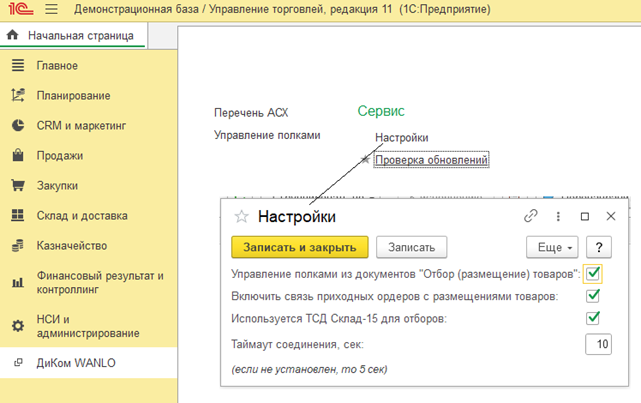Click the Таймаут соединения input field
Screen dimensions: 641x403
click(598, 345)
